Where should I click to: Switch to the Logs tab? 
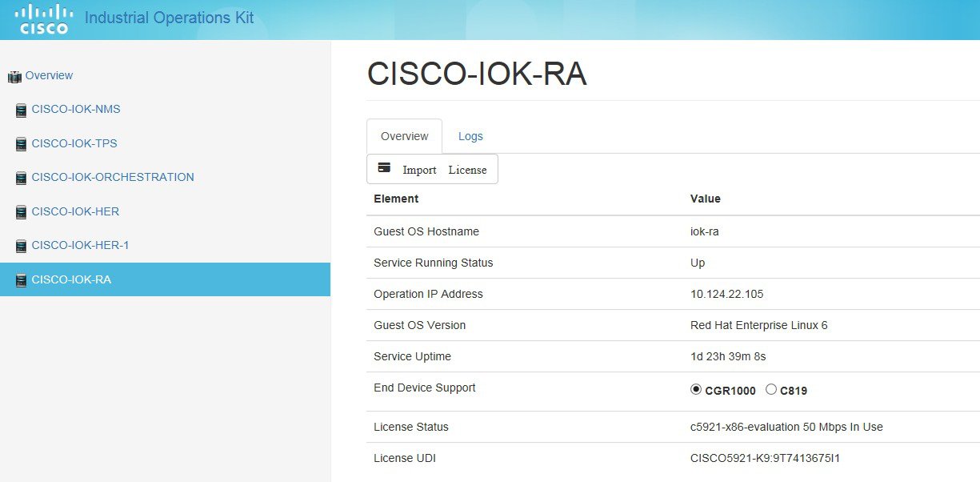point(470,136)
